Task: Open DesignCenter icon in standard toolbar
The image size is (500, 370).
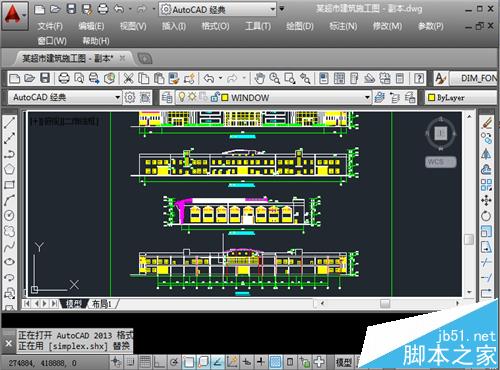Action: (339, 79)
